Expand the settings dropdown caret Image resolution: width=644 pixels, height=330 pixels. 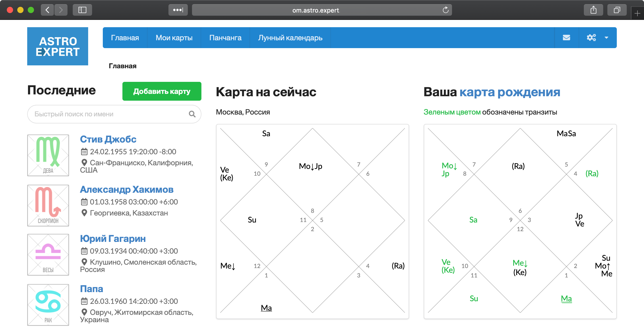point(606,38)
